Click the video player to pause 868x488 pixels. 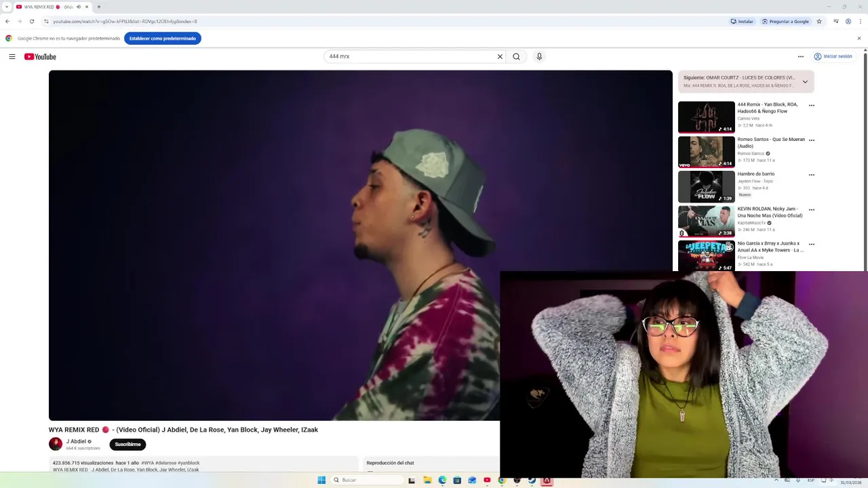(360, 245)
